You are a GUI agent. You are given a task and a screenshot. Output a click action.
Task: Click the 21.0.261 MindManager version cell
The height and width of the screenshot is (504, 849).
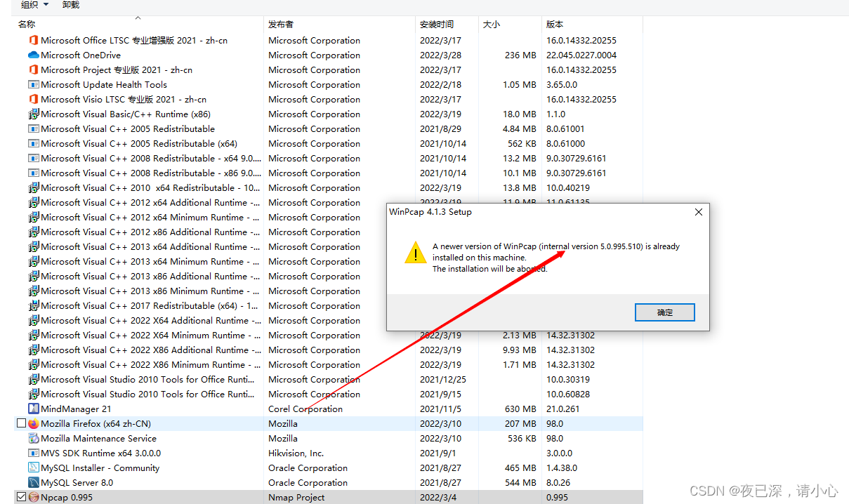[565, 409]
